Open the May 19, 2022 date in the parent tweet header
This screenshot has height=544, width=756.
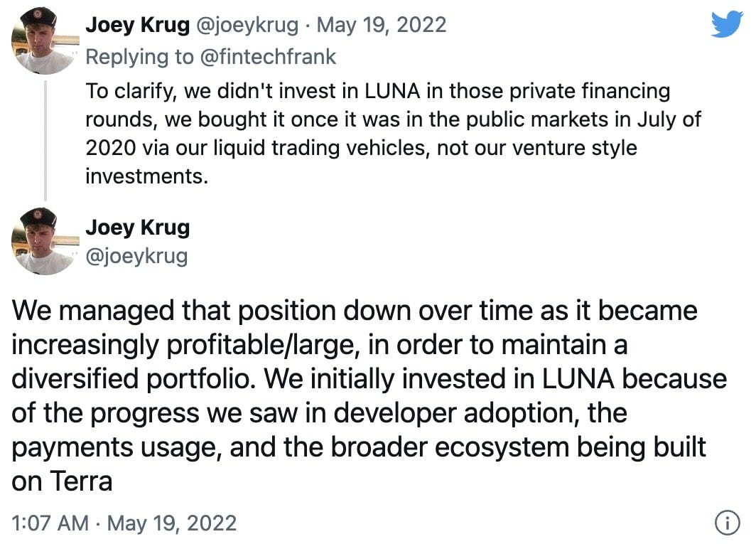pos(382,25)
